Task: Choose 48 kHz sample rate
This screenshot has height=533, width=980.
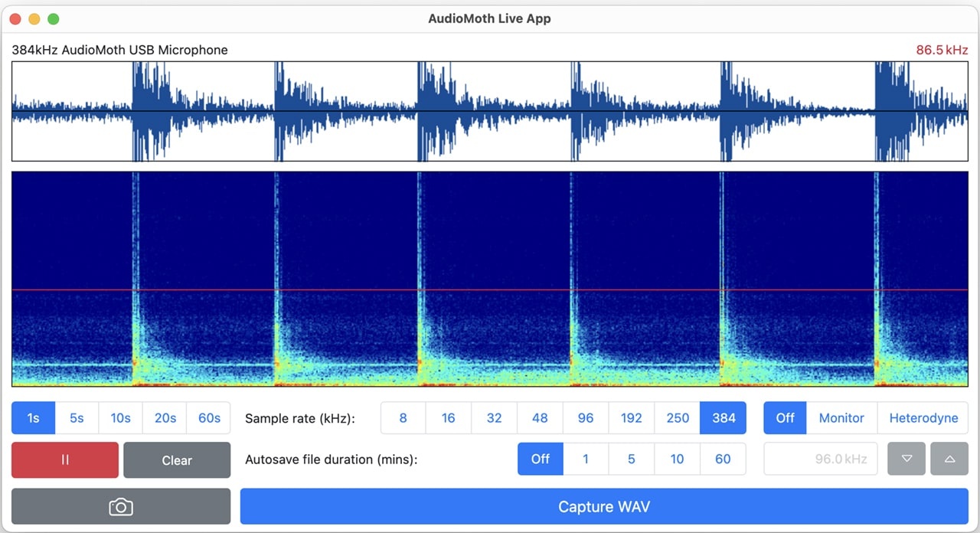Action: (x=540, y=418)
